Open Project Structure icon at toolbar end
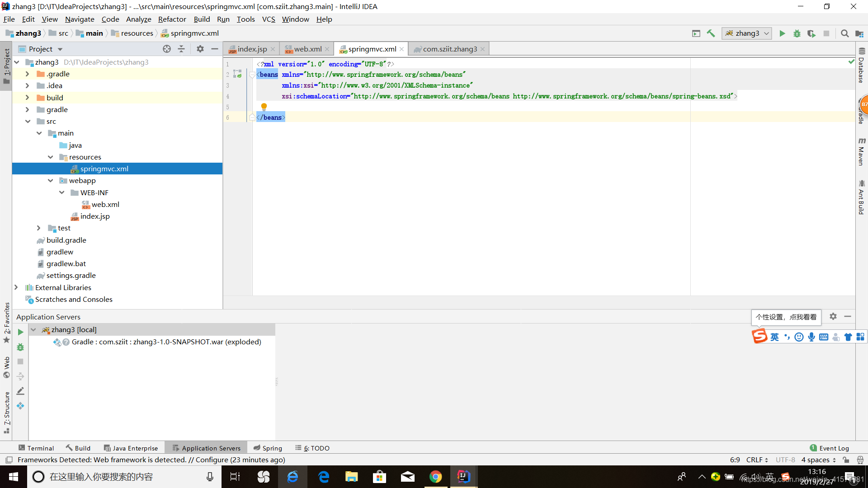This screenshot has height=488, width=868. (859, 33)
